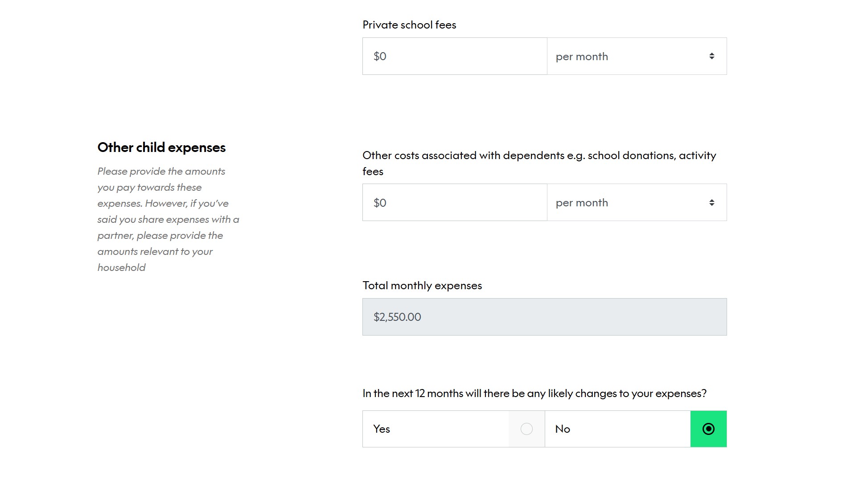Click the Other child expenses heading

tap(161, 148)
